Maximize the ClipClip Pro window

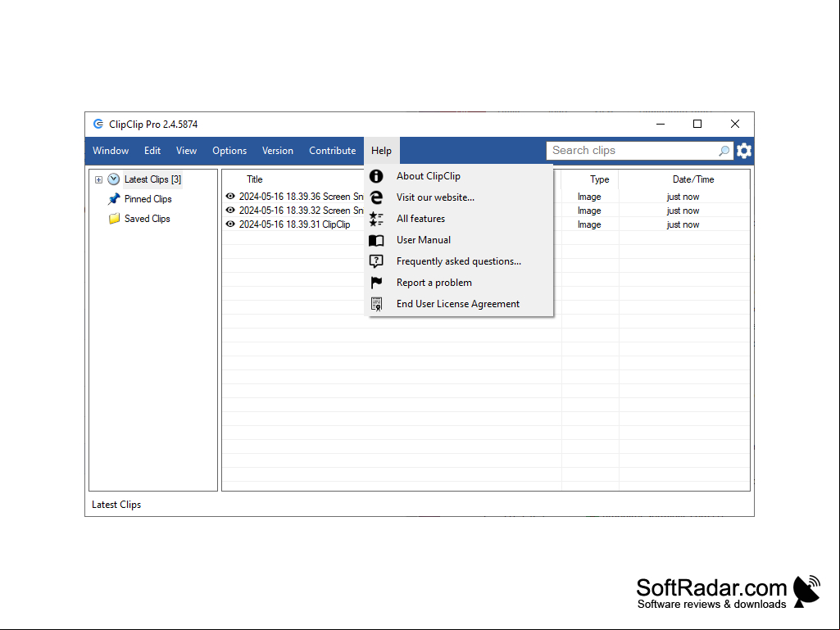(x=697, y=125)
